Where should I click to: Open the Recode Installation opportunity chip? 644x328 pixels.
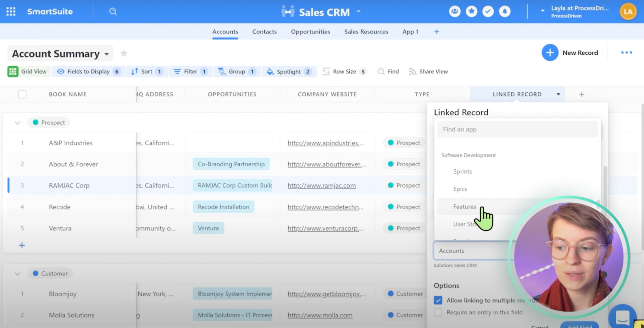(x=224, y=207)
